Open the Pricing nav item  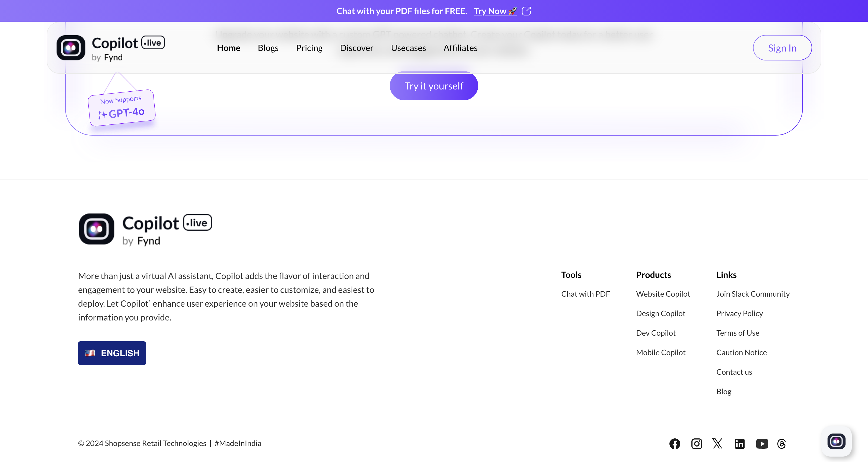(x=309, y=48)
